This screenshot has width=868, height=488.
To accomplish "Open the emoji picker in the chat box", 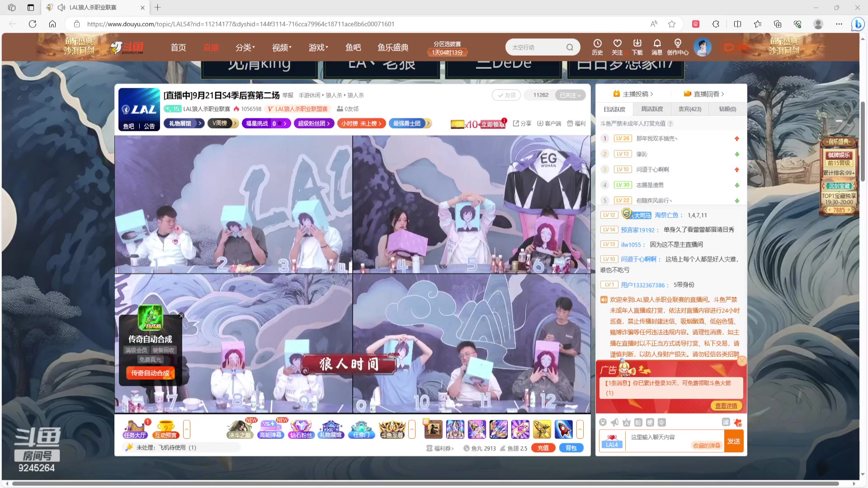I will coord(603,422).
